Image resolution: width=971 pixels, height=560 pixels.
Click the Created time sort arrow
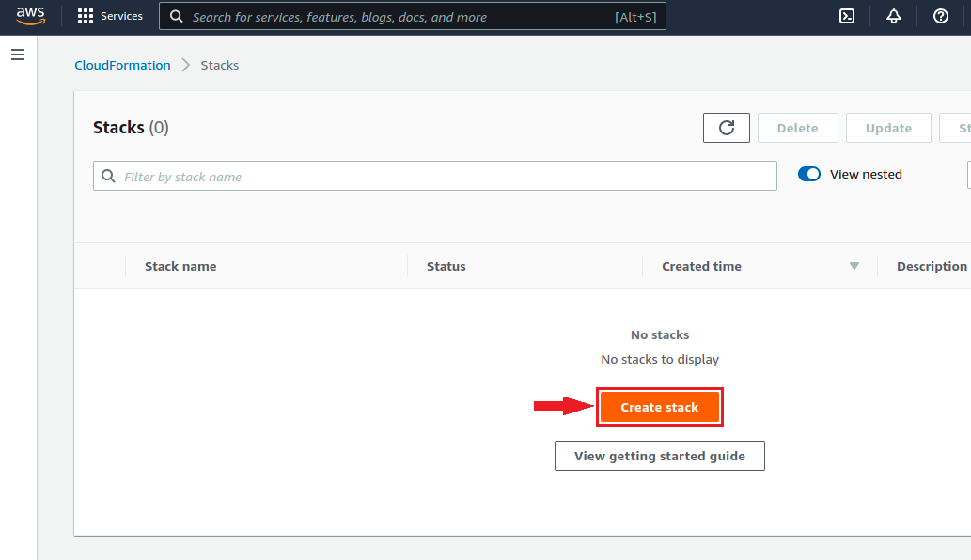click(x=854, y=266)
